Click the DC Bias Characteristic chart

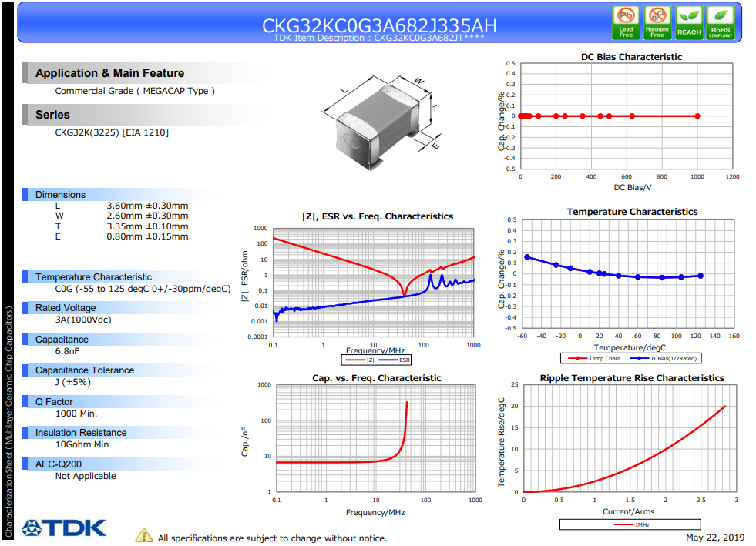tap(627, 116)
